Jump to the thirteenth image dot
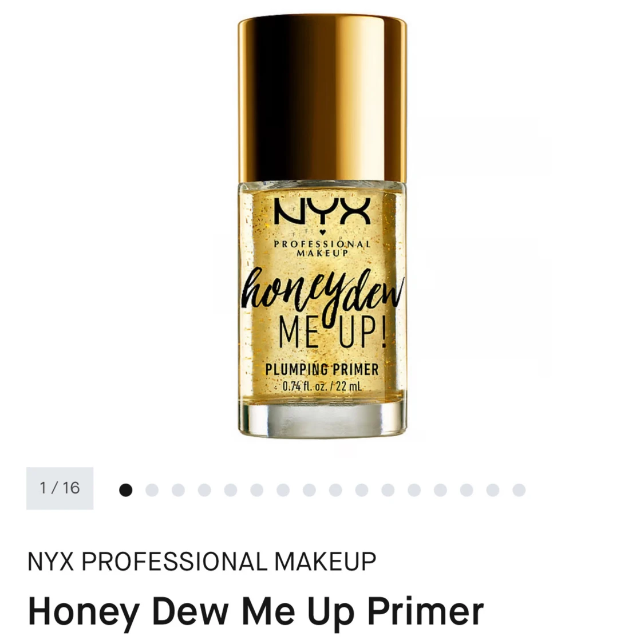644x644 pixels. coord(440,490)
